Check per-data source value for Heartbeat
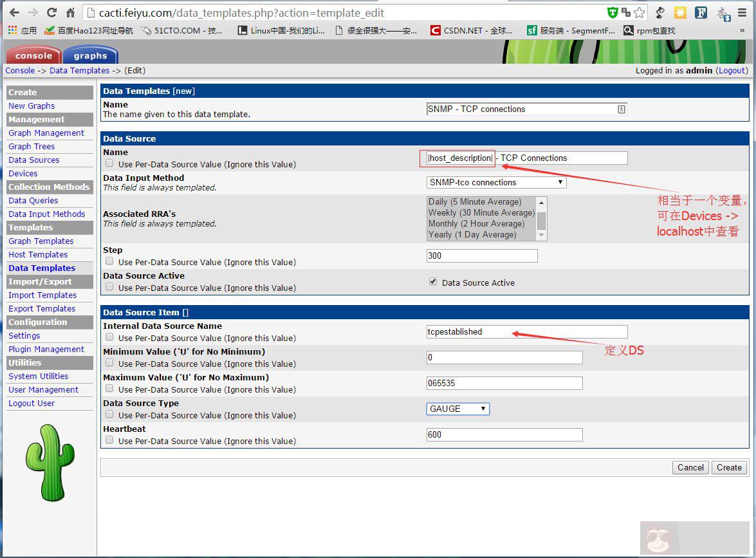 109,440
